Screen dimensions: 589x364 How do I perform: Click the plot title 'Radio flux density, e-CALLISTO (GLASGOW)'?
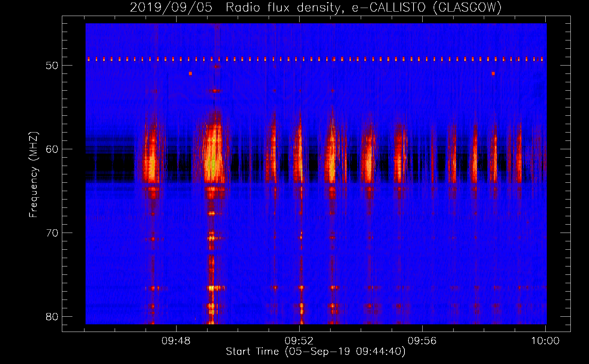click(363, 7)
